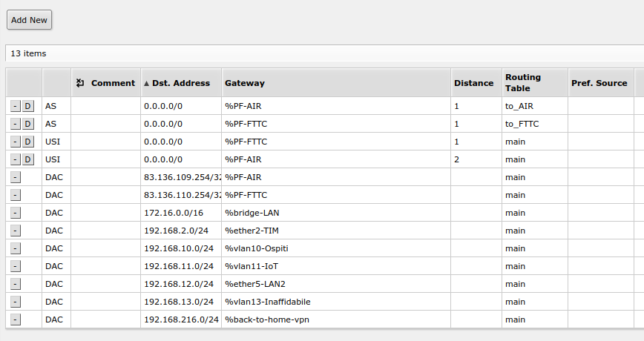Disable the to_FTTC routing table route
Image resolution: width=644 pixels, height=341 pixels.
pos(28,124)
